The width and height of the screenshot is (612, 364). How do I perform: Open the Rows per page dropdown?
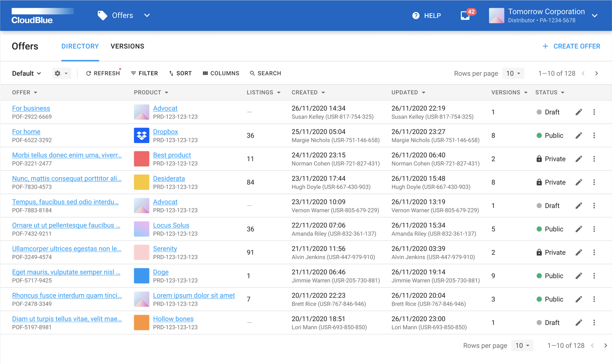(x=513, y=73)
